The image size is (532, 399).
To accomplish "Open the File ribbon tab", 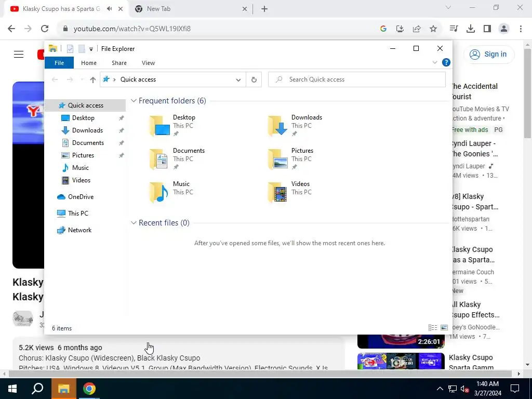I will (59, 63).
